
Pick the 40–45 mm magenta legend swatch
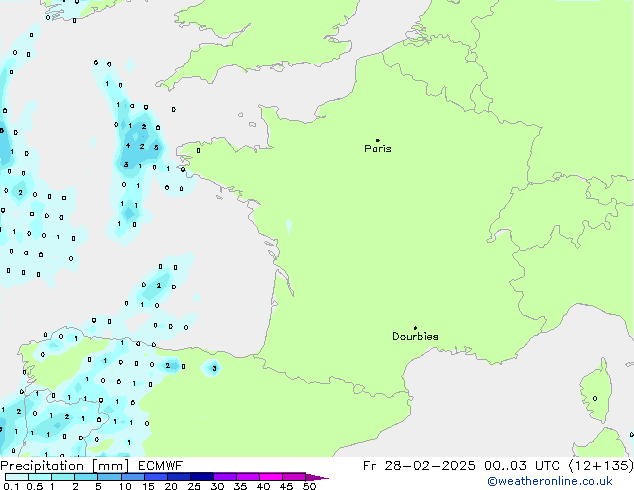[x=271, y=477]
